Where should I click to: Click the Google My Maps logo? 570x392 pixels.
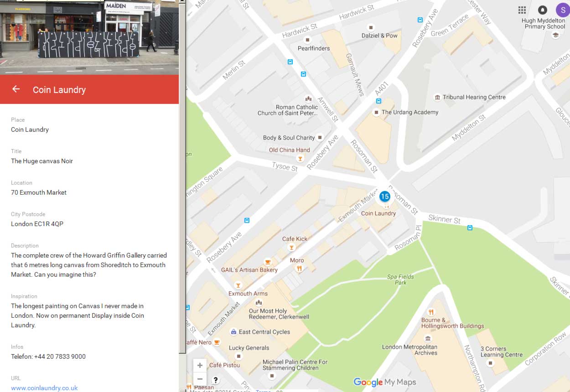click(x=384, y=382)
